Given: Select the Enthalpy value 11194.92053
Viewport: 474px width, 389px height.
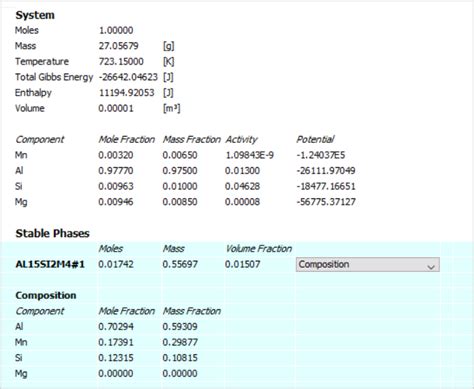Looking at the screenshot, I should point(126,93).
